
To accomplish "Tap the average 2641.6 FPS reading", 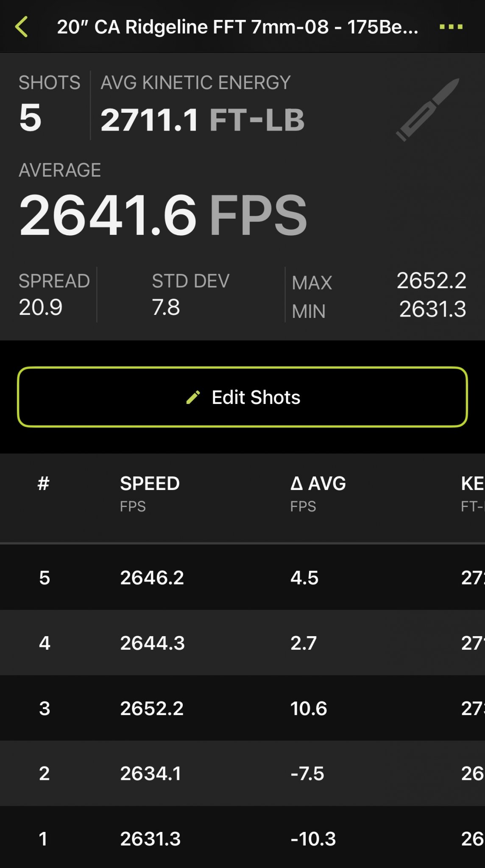I will 163,214.
